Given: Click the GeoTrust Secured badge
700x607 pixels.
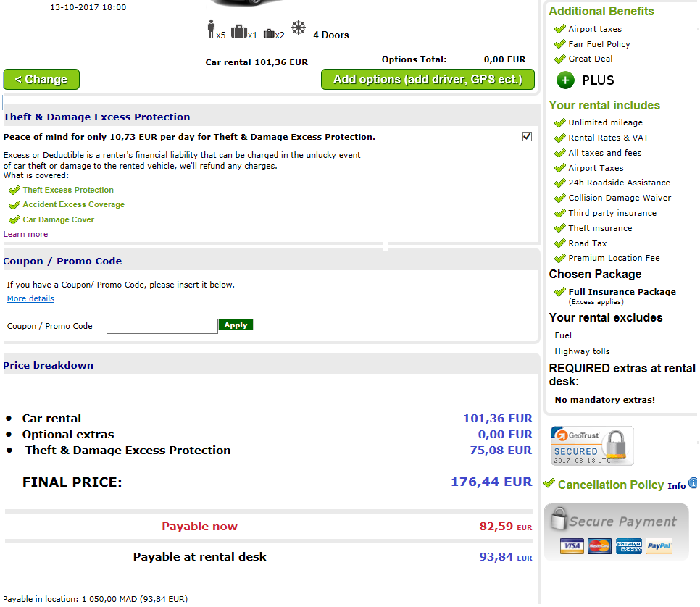Looking at the screenshot, I should (592, 446).
